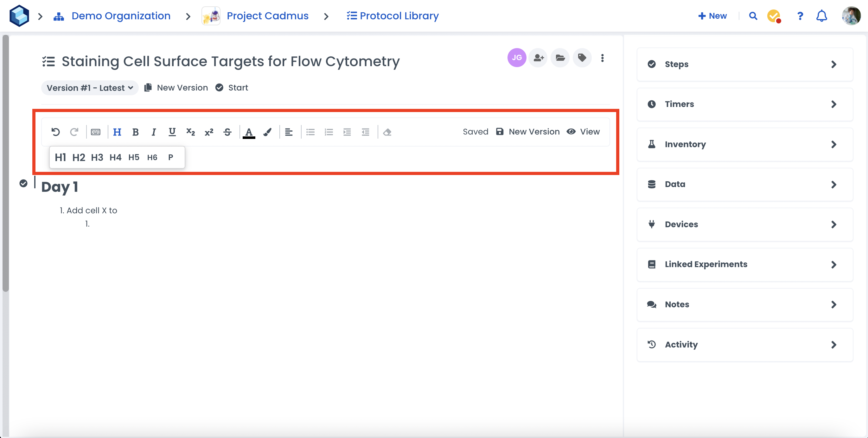Expand the Linked Experiments panel
Screen dimensions: 868x438
(x=744, y=264)
